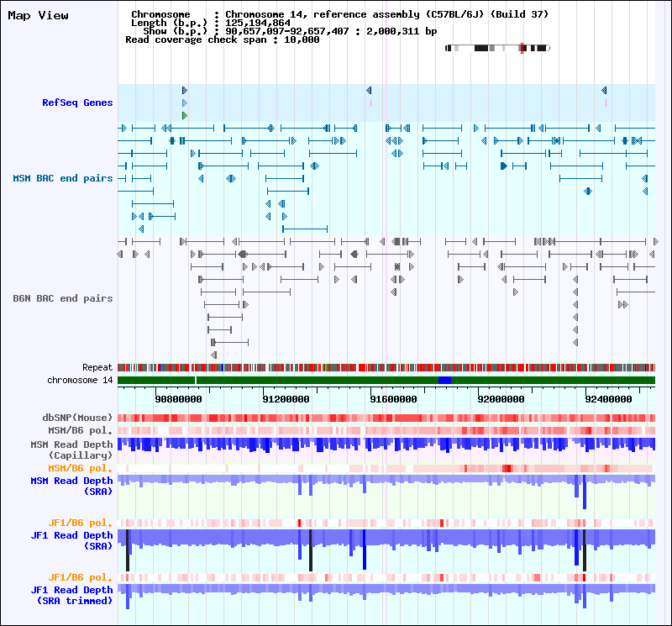Click the red position marker on chromosome ideogram
Viewport: 672px width, 626px height.
point(522,48)
